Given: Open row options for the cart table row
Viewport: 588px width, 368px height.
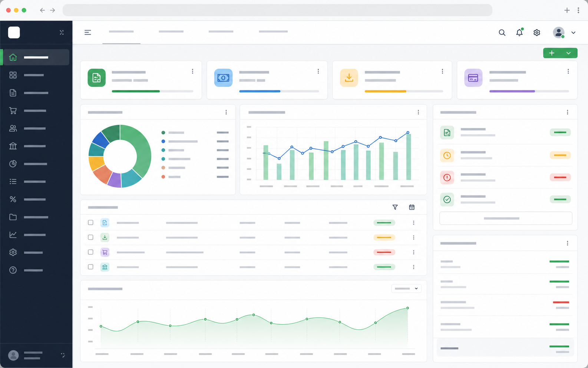Looking at the screenshot, I should pos(413,252).
